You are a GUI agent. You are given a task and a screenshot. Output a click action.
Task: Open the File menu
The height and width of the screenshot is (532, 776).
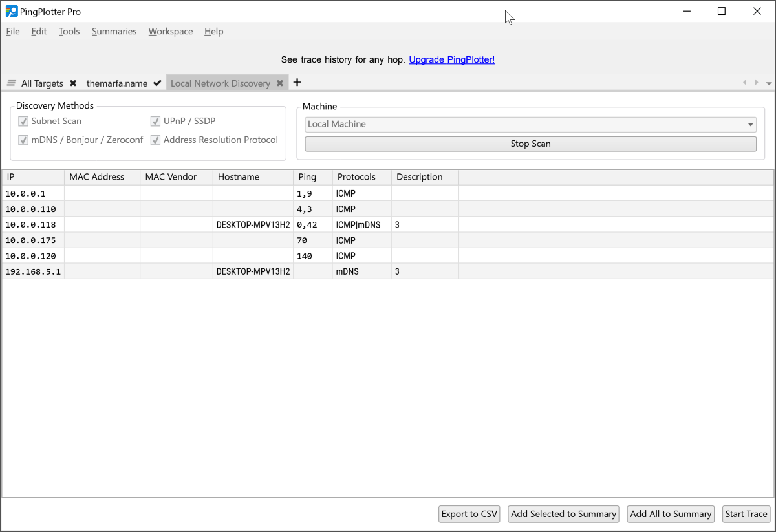pyautogui.click(x=13, y=32)
